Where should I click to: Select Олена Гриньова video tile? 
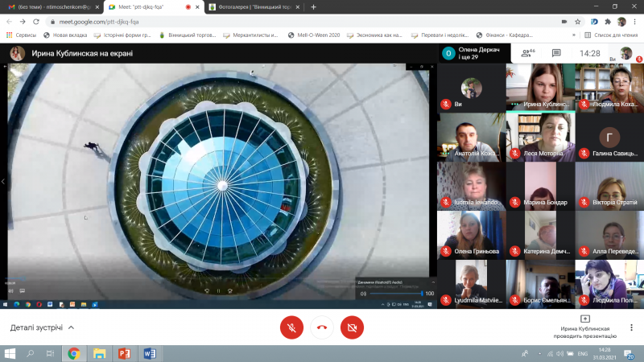[x=471, y=235]
